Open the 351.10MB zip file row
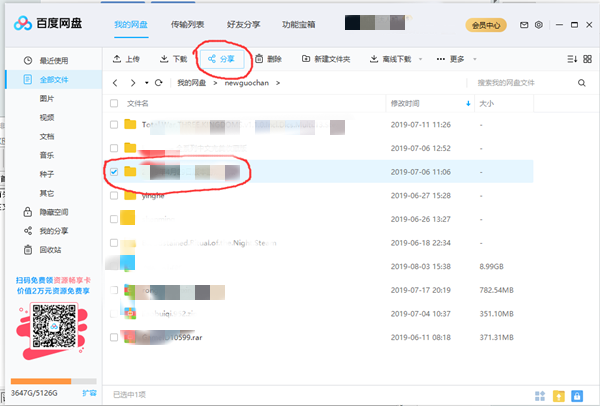 click(318, 314)
